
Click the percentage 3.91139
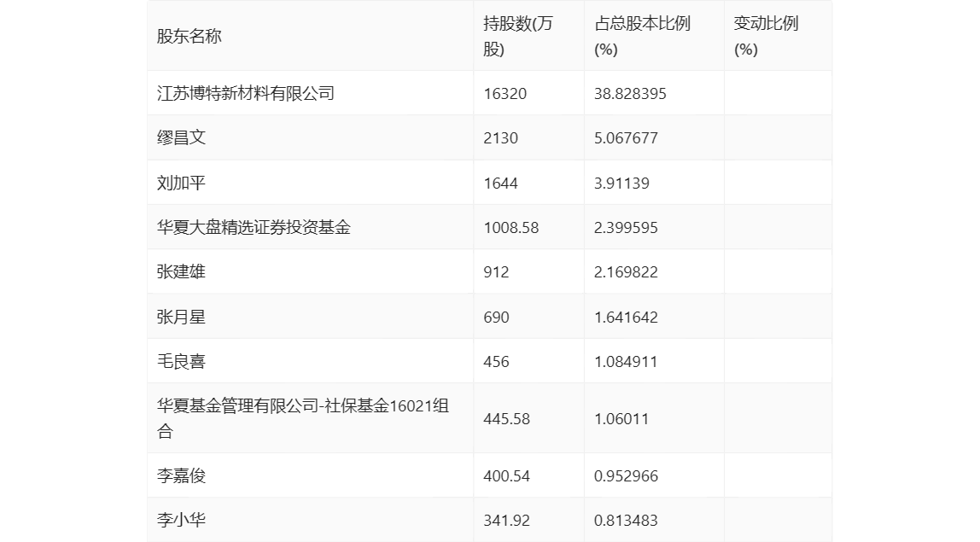621,184
